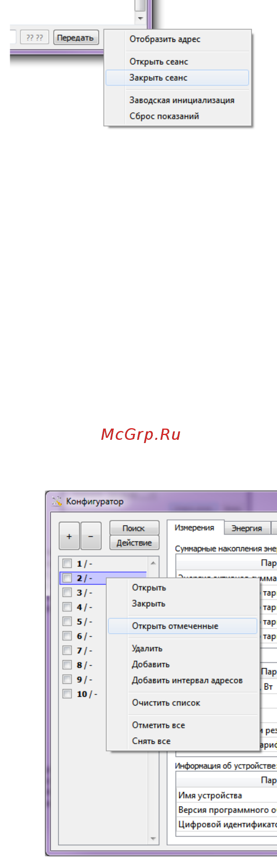Select Заводская инициализация menu entry
The height and width of the screenshot is (868, 277).
(182, 100)
